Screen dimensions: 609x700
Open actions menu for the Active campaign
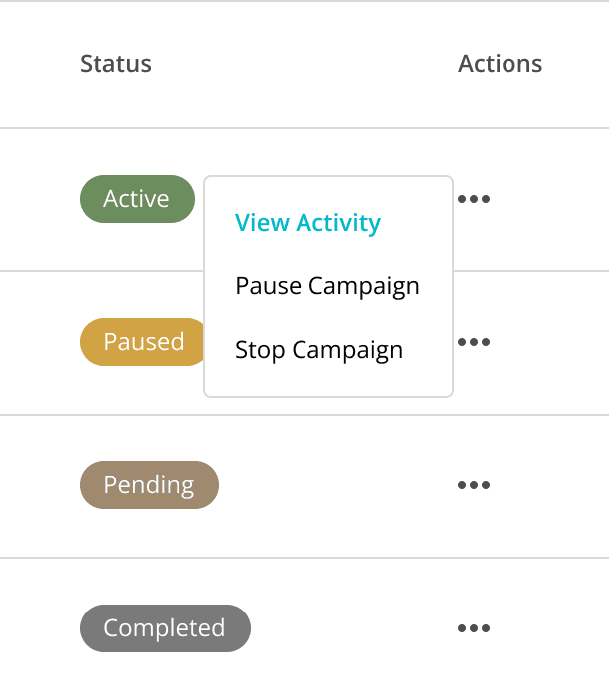click(x=474, y=199)
